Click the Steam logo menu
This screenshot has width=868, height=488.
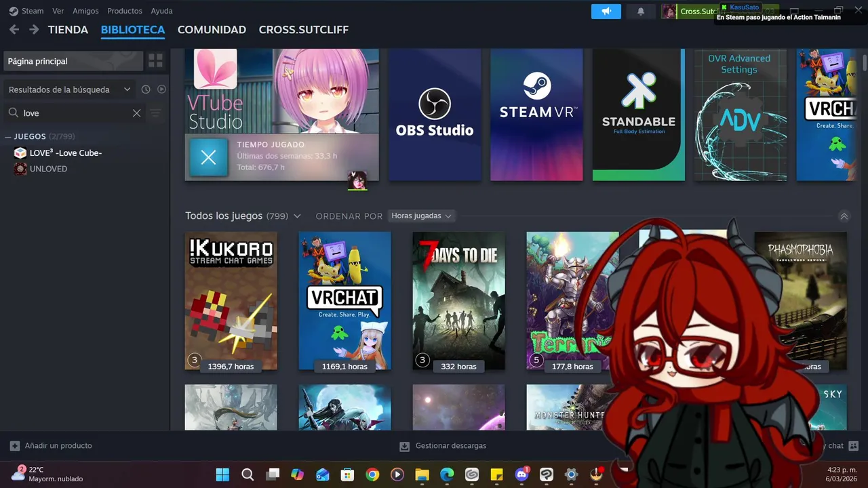point(14,11)
